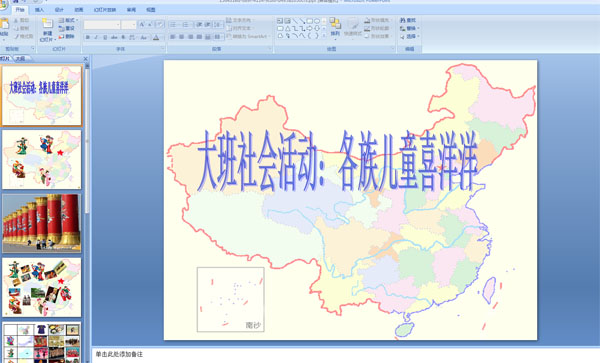
Task: Expand the Layout (版式) dropdown
Action: 68,20
